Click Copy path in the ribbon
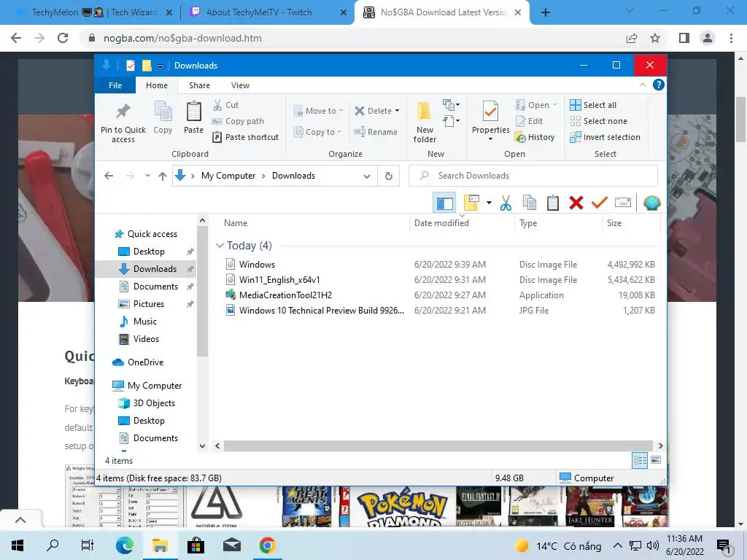Image resolution: width=747 pixels, height=560 pixels. pos(239,121)
